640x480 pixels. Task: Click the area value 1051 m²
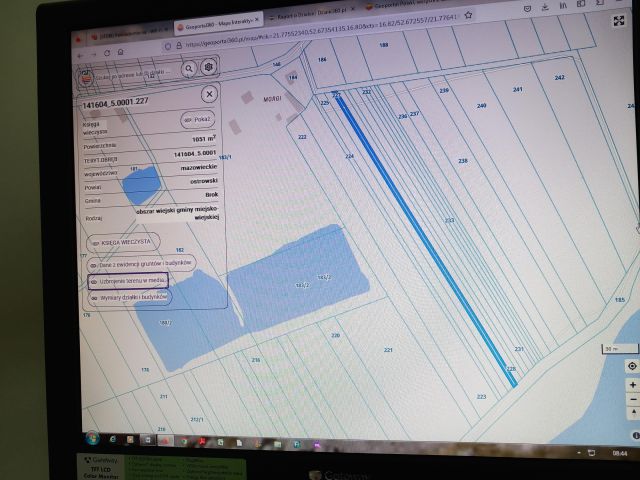[x=204, y=139]
